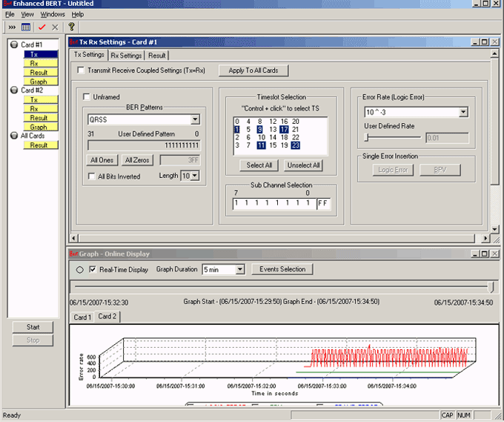The height and width of the screenshot is (422, 504).
Task: Open the Graph Duration 5 min dropdown
Action: (240, 269)
